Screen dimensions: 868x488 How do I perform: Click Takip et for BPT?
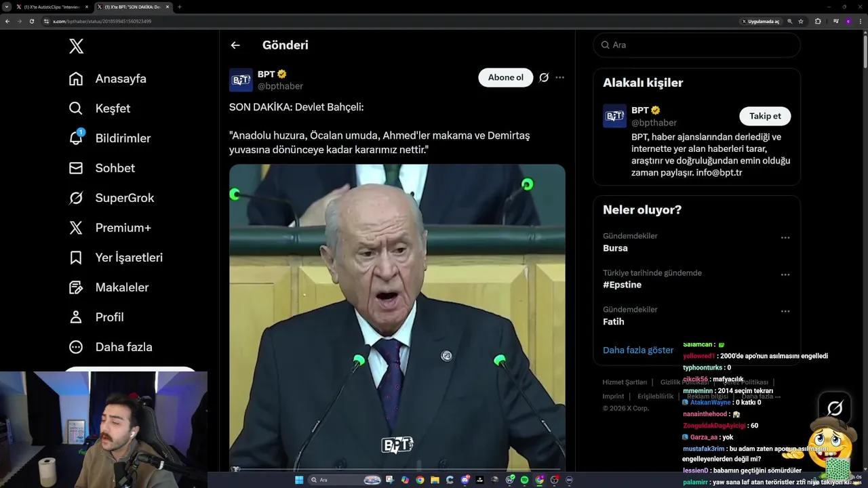point(765,116)
